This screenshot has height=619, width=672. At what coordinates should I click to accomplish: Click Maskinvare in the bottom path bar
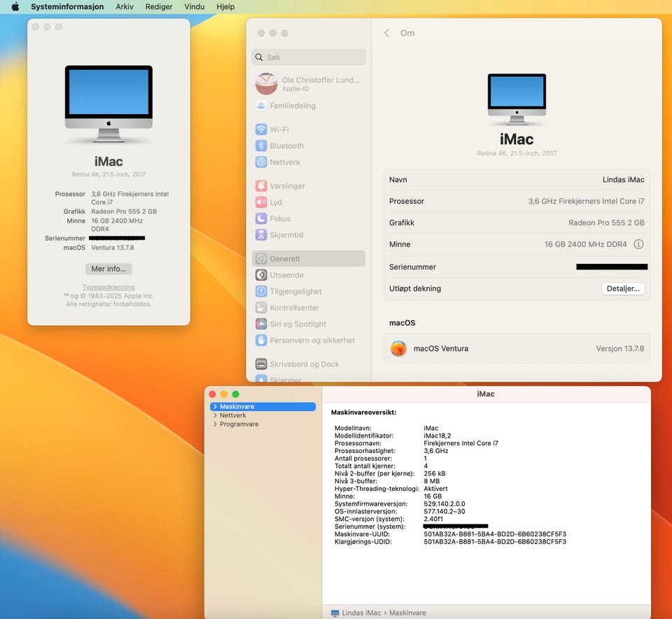[x=407, y=613]
